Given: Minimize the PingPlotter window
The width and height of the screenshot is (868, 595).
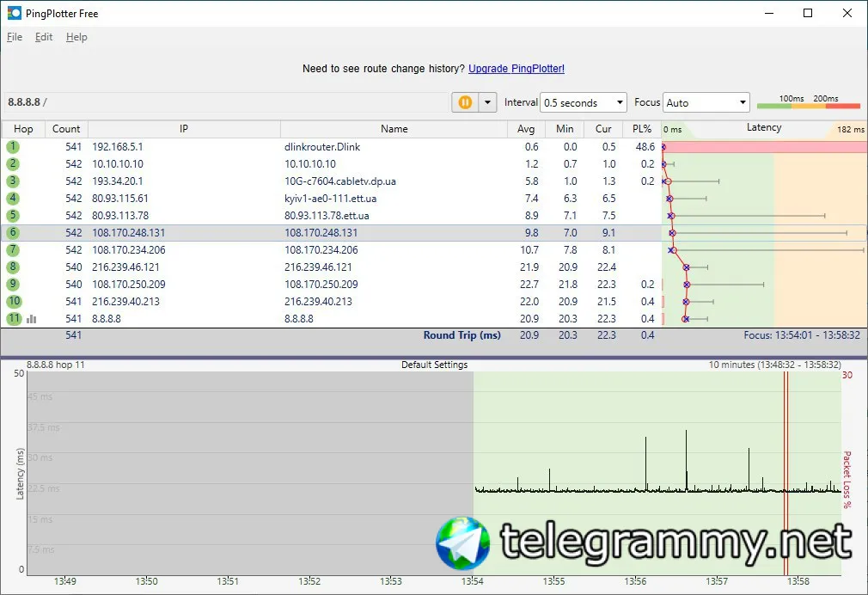Looking at the screenshot, I should [x=769, y=13].
